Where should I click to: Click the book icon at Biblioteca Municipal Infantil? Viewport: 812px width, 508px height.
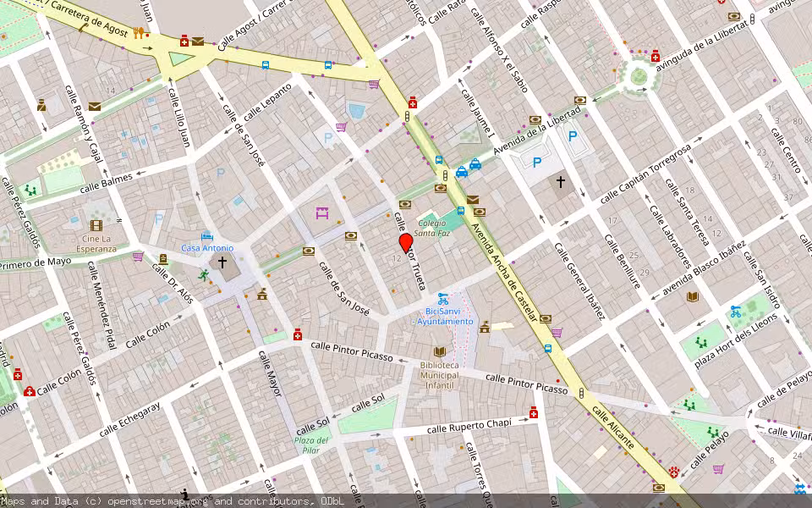point(439,352)
